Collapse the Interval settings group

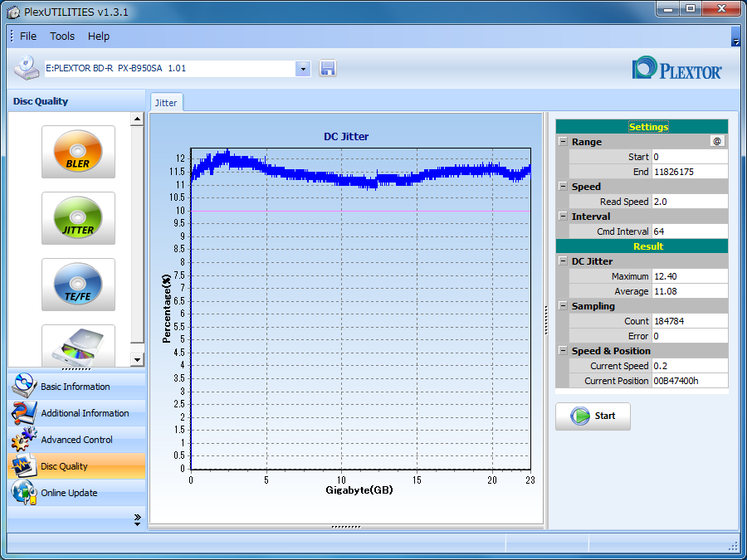563,217
